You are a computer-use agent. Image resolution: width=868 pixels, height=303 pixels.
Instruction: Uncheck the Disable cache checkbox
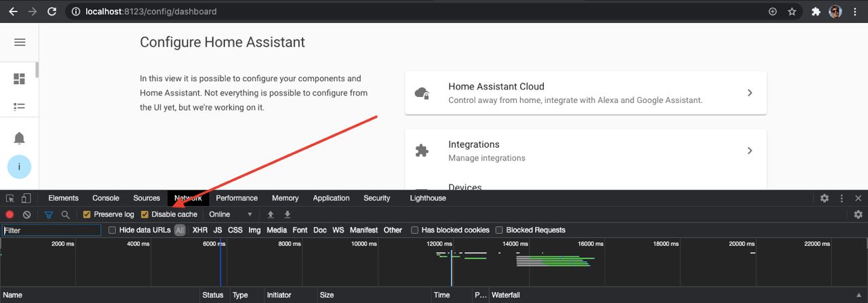(144, 214)
